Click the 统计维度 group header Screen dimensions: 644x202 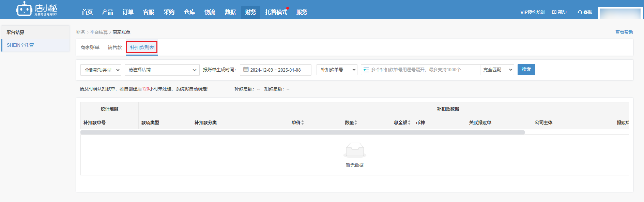(x=109, y=109)
